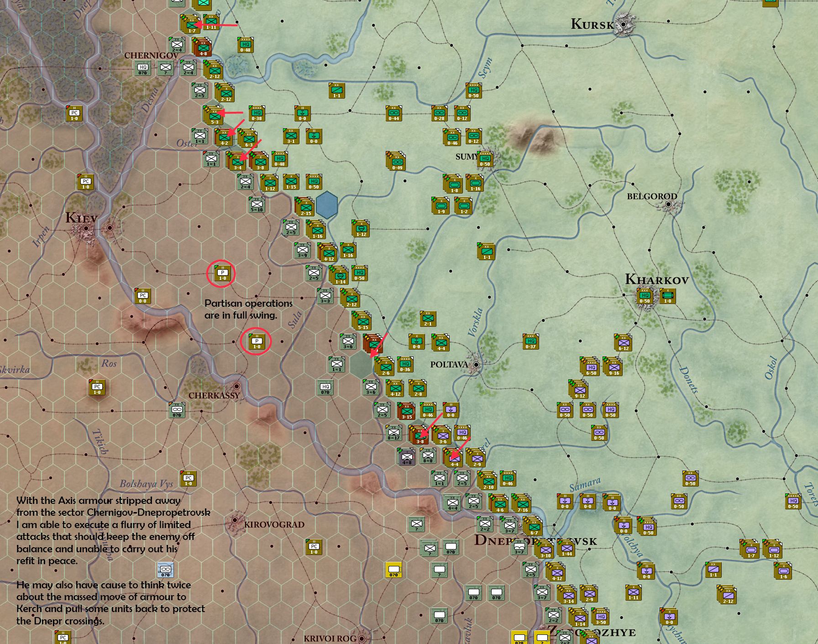Click the Kursk city marker
The image size is (818, 644).
click(x=623, y=24)
